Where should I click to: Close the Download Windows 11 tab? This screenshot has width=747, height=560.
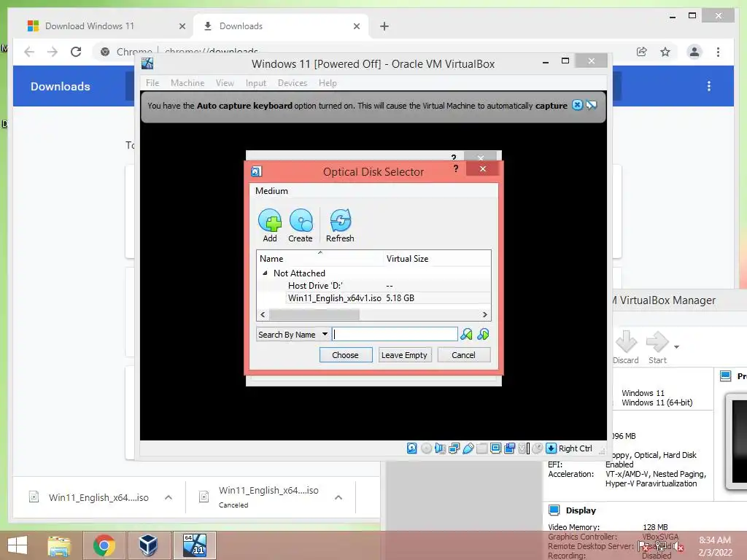[x=182, y=26]
